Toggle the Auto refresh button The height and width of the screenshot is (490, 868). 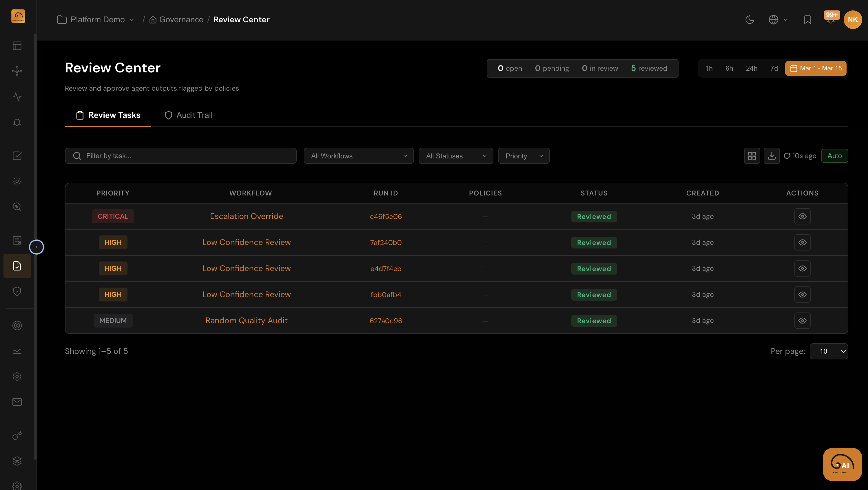click(834, 156)
